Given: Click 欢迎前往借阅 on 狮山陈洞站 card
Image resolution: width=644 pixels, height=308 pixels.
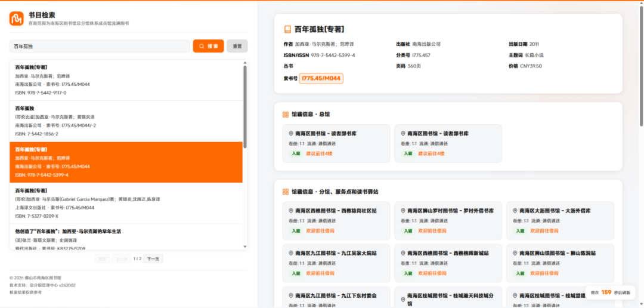Looking at the screenshot, I should pos(544,273).
